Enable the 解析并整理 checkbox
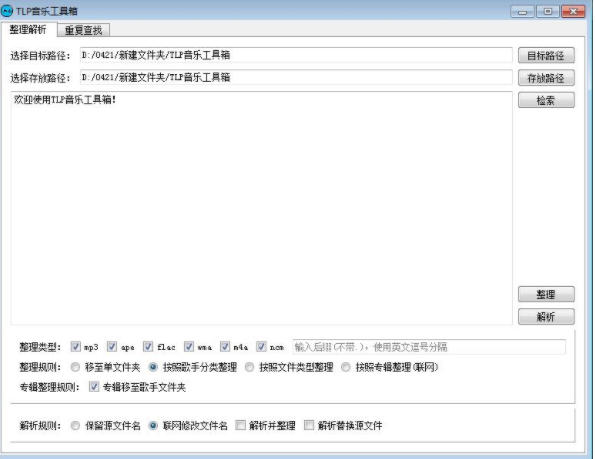The height and width of the screenshot is (459, 595). pyautogui.click(x=241, y=425)
